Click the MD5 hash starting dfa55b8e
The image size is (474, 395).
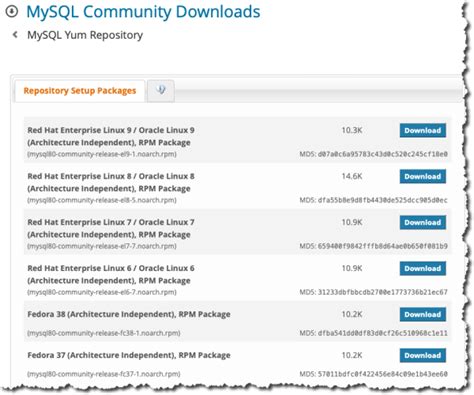click(382, 200)
